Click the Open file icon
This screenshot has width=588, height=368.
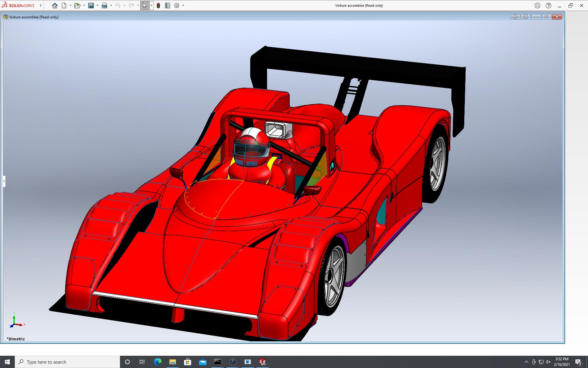tap(77, 6)
